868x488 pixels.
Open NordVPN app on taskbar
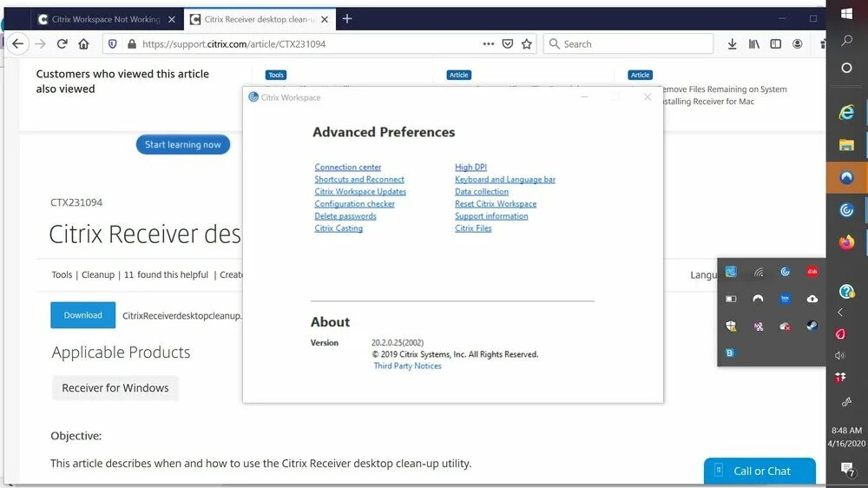click(846, 177)
